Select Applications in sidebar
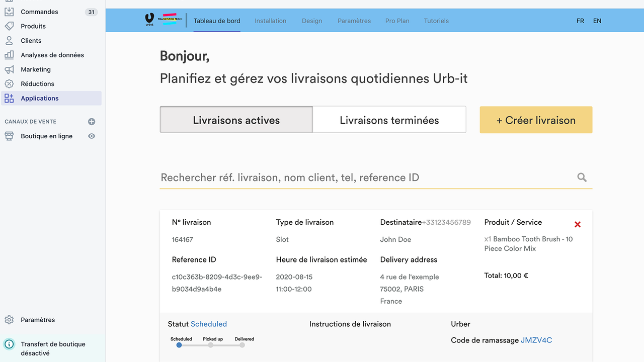Screen dimensions: 644x362 pos(51,98)
